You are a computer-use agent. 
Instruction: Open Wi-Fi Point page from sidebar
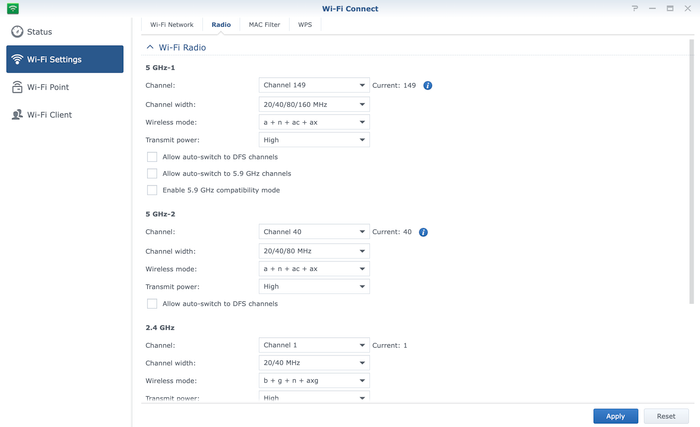click(x=47, y=87)
